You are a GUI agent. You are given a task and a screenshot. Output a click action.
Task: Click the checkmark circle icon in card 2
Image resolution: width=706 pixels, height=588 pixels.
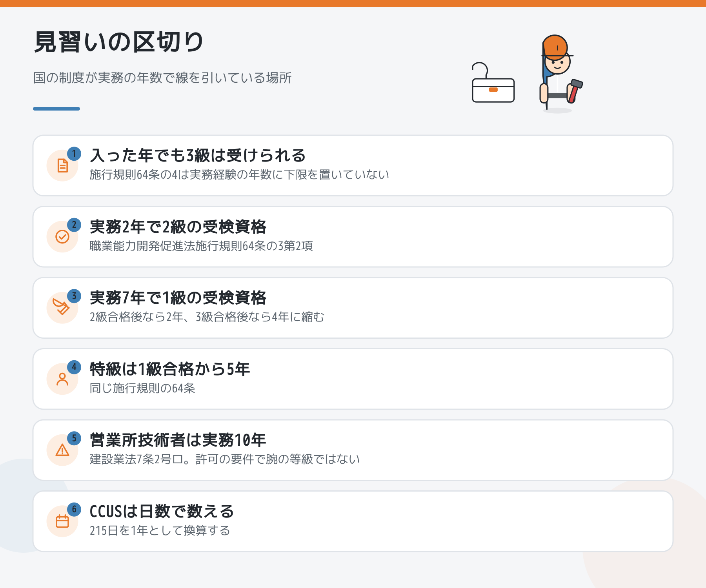point(62,237)
